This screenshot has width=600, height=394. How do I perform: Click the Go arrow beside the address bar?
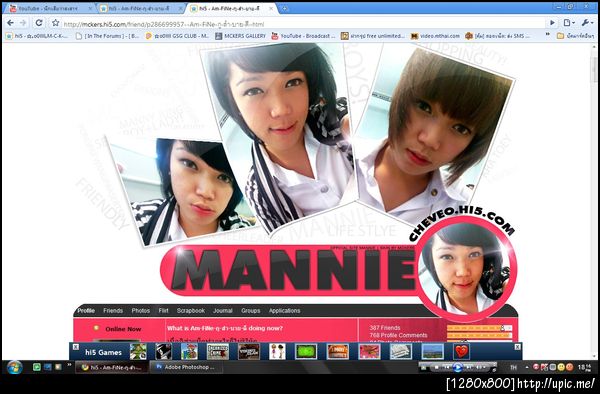click(552, 23)
